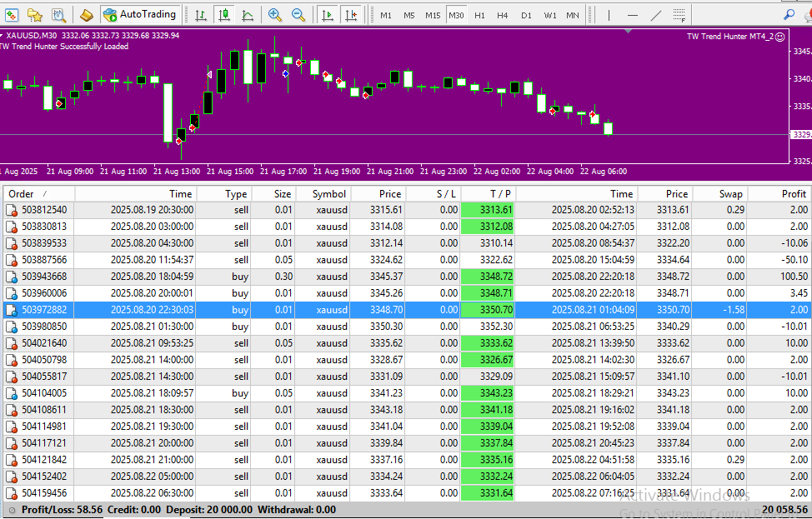Select order number 503980850
The height and width of the screenshot is (519, 812).
[44, 327]
